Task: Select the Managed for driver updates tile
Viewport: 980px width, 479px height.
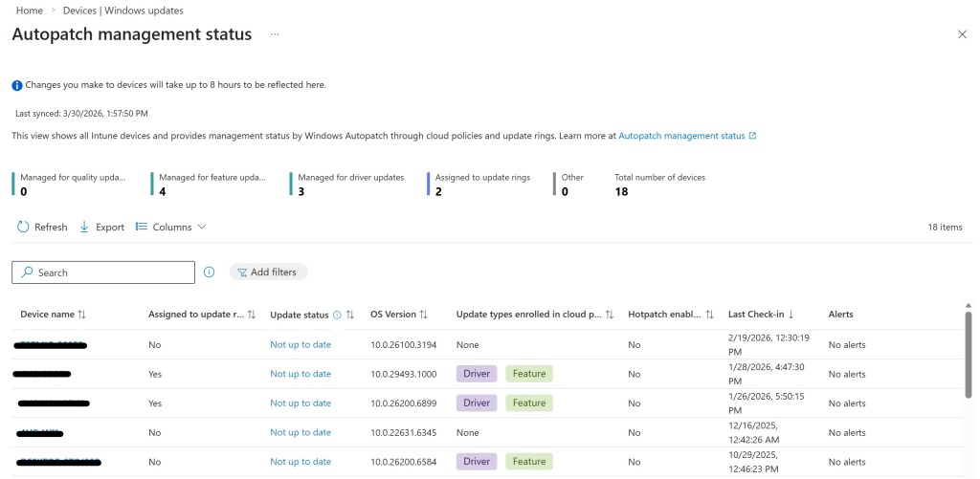Action: click(x=350, y=185)
